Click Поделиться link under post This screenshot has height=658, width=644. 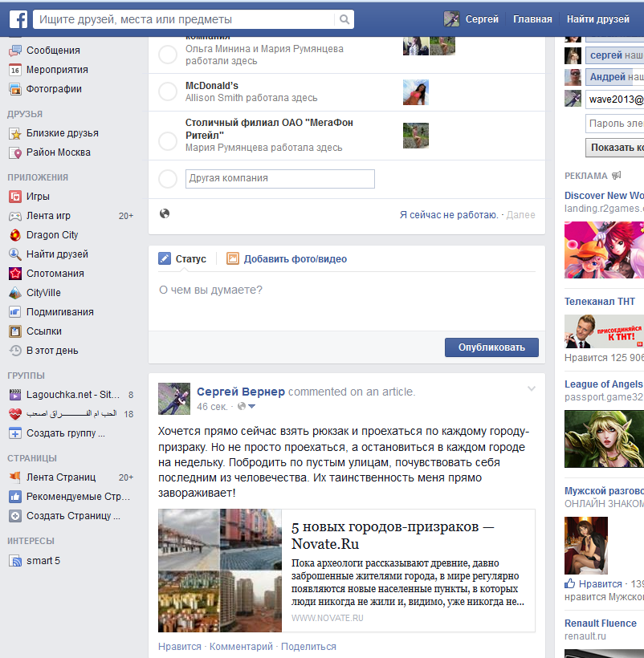(308, 647)
